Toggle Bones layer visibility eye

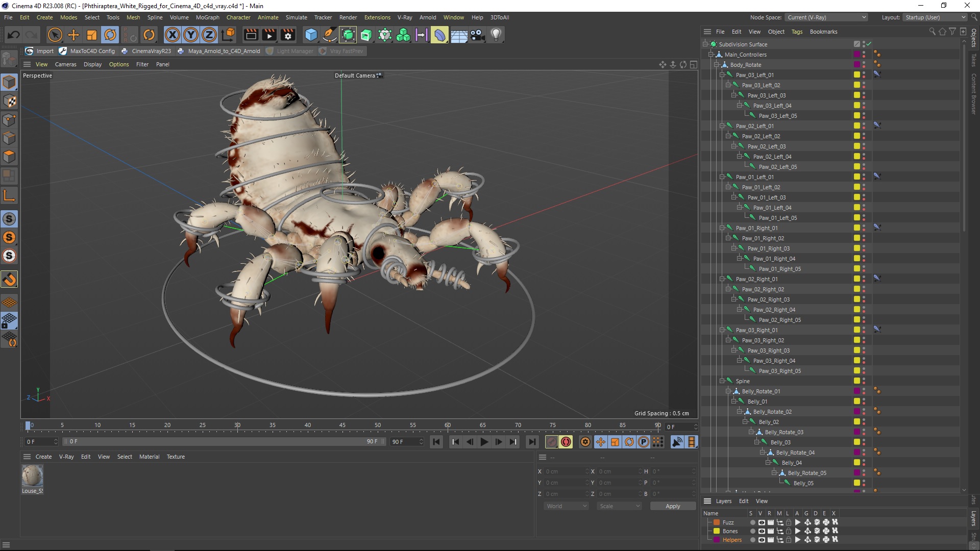(x=761, y=531)
